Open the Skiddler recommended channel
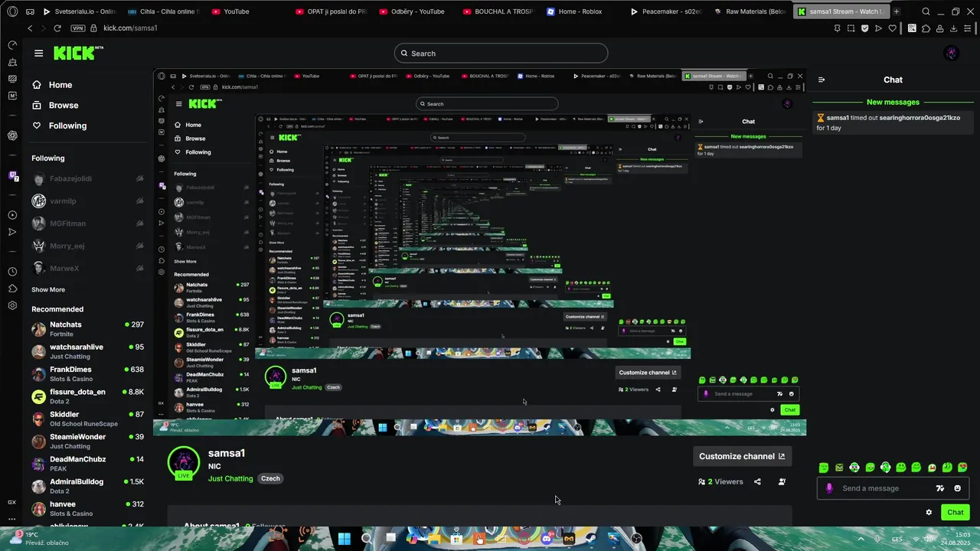Image resolution: width=980 pixels, height=551 pixels. click(x=87, y=419)
